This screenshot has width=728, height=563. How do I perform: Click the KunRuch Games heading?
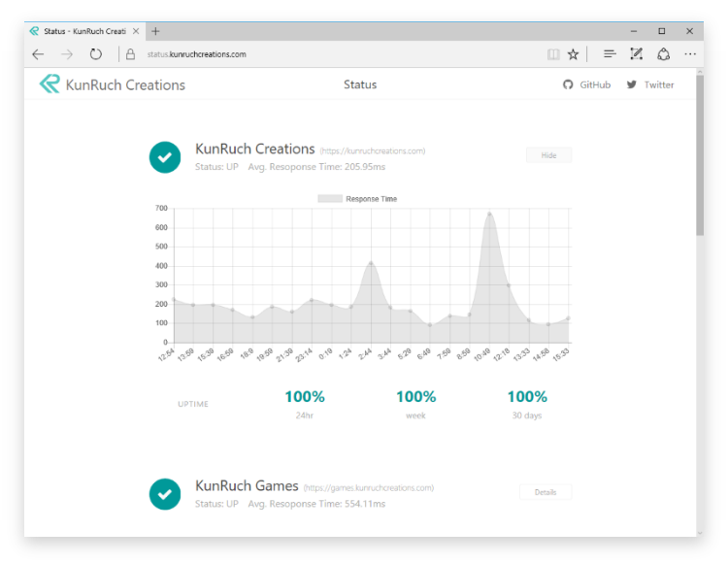pyautogui.click(x=247, y=485)
